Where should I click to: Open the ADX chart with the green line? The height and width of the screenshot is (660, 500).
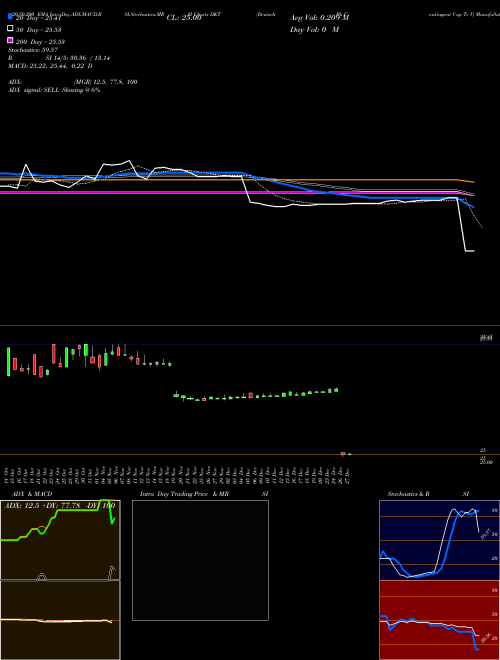60,540
